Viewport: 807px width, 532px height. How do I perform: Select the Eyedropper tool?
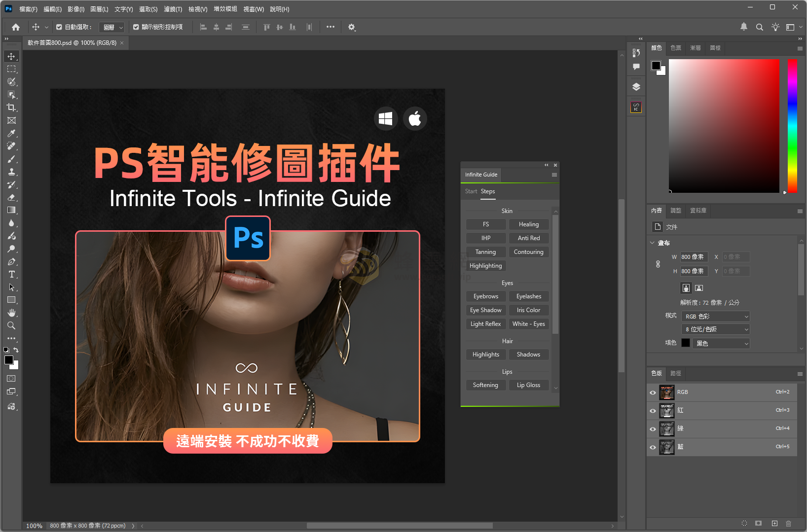[x=11, y=133]
